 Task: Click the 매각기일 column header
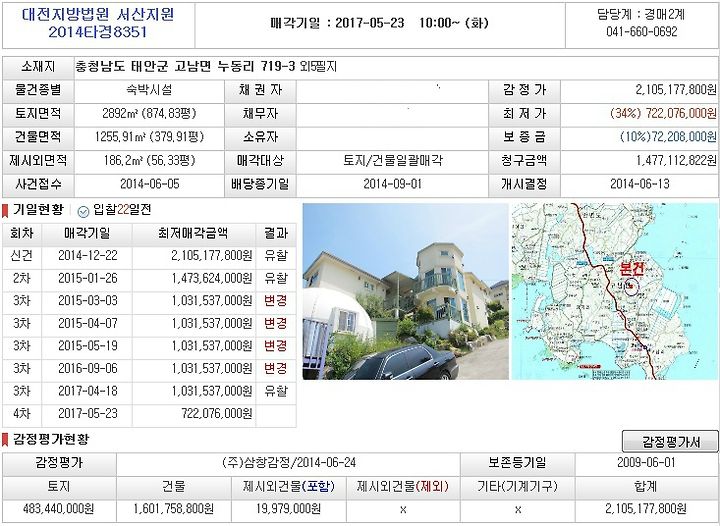(87, 233)
